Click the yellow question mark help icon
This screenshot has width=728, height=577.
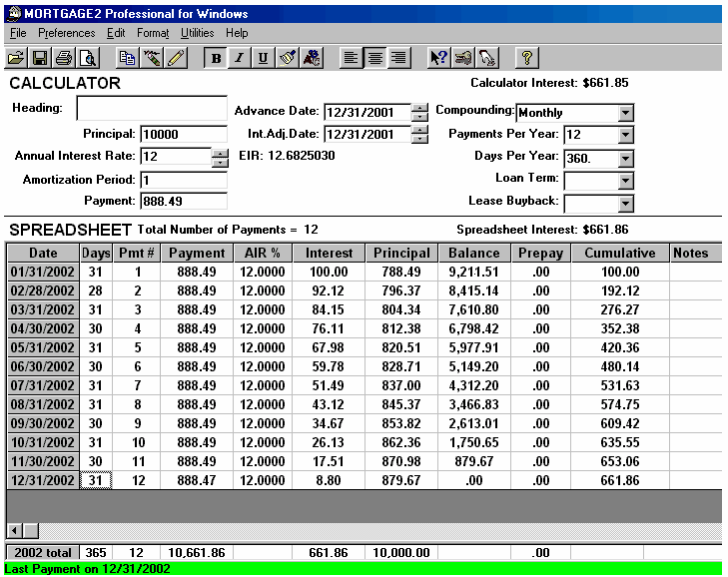[x=526, y=58]
